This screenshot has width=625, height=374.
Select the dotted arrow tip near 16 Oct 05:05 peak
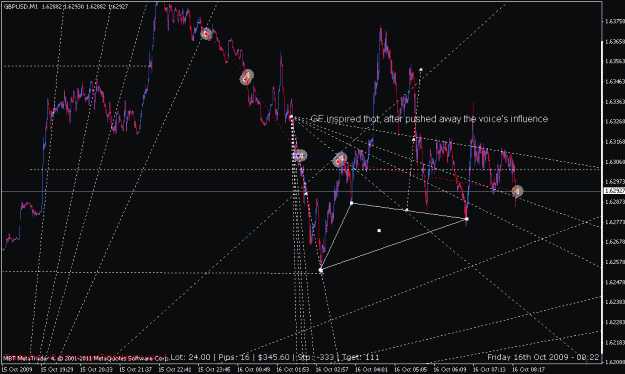pos(421,70)
